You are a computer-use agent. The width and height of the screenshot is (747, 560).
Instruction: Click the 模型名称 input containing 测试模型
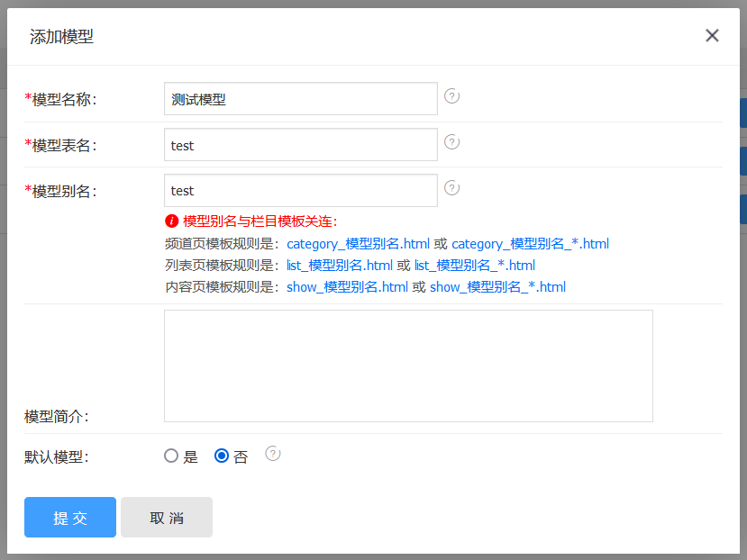300,98
